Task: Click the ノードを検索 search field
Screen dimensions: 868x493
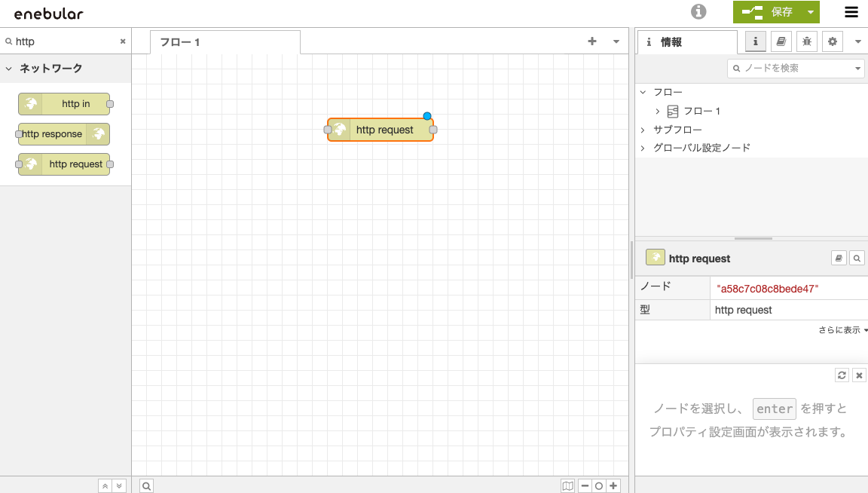Action: [795, 68]
